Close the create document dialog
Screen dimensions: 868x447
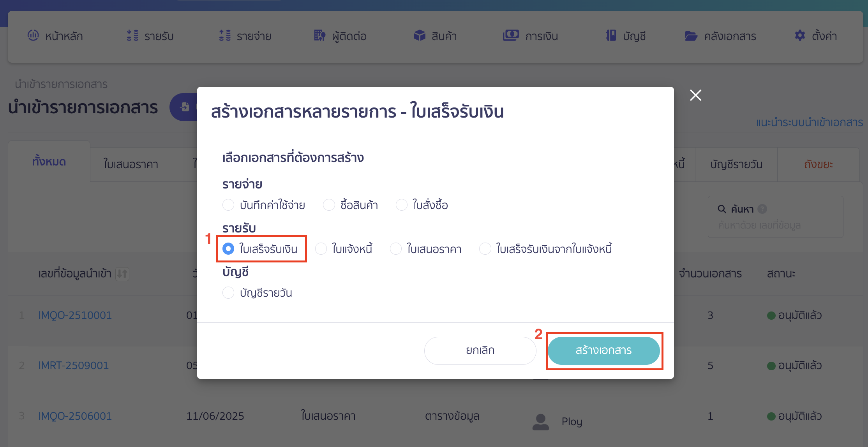pos(695,95)
